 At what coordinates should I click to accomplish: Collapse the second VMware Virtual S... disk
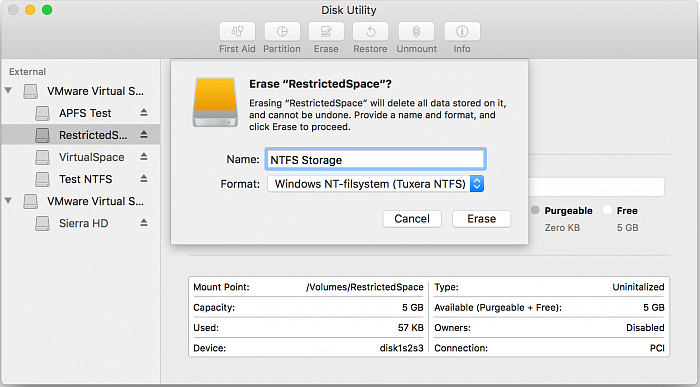pyautogui.click(x=8, y=201)
